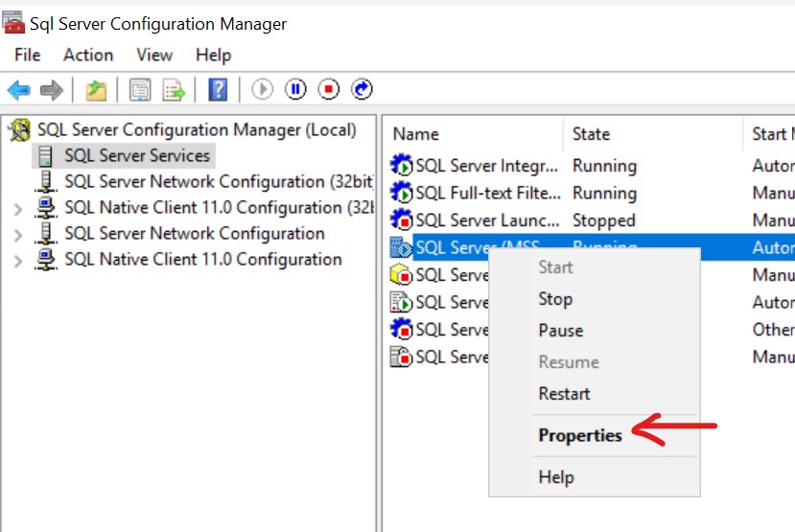Click the SQL Server Services tree icon
The width and height of the screenshot is (795, 532).
pyautogui.click(x=45, y=156)
